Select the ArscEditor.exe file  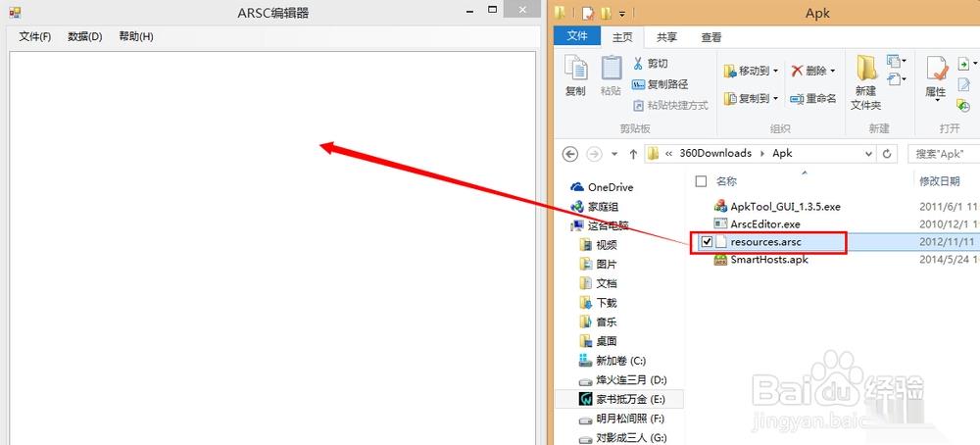(x=765, y=223)
